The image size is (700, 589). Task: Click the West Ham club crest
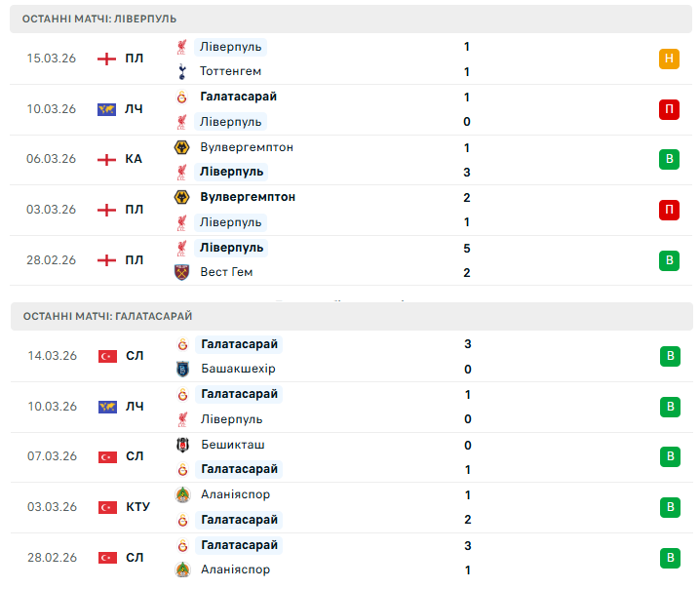coord(180,272)
